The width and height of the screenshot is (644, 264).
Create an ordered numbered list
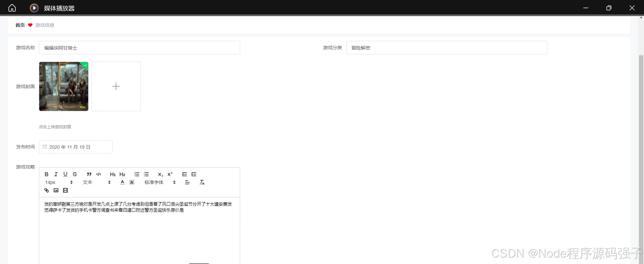coord(137,174)
